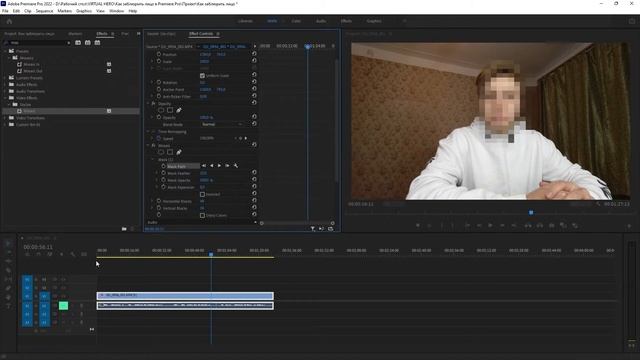Select the Selection tool
This screenshot has height=360, width=640.
coord(8,244)
